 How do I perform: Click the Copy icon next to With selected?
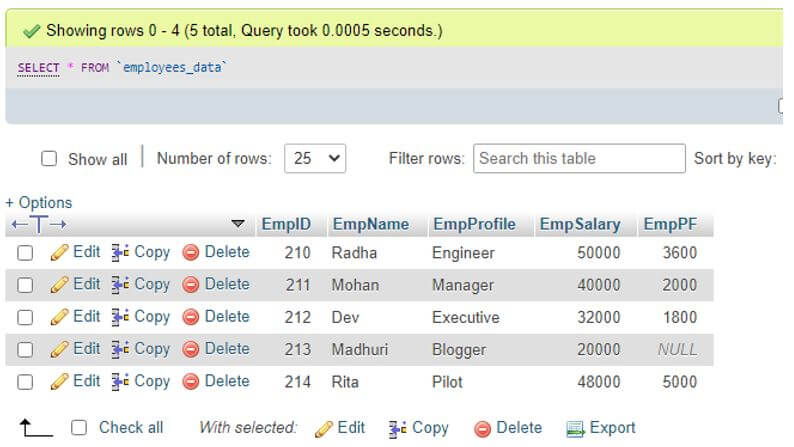pyautogui.click(x=397, y=428)
